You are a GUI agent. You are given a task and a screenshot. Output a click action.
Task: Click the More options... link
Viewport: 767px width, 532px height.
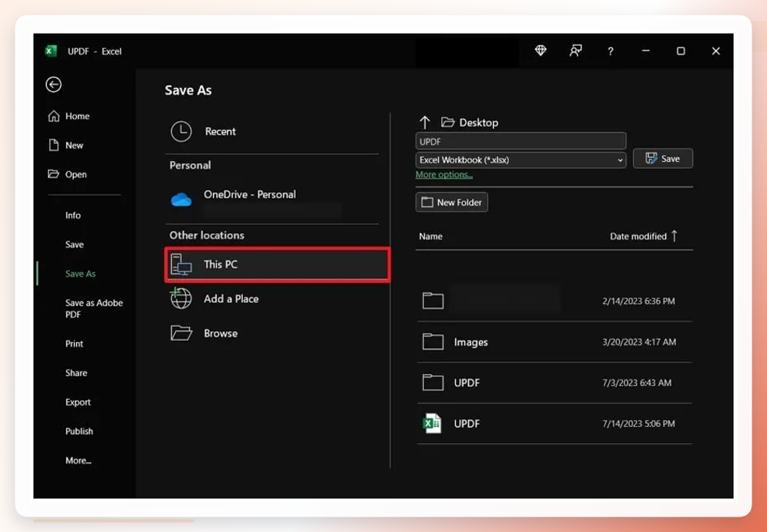pos(444,174)
